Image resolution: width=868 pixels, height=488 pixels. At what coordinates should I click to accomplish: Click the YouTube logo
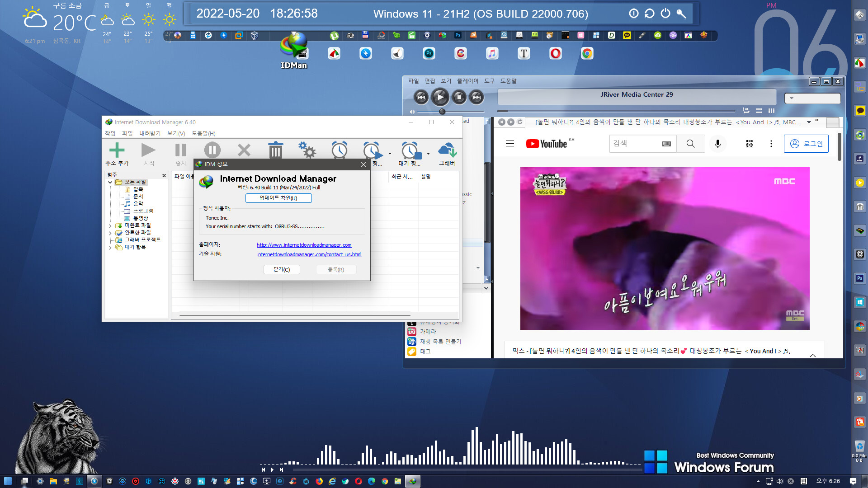(547, 144)
